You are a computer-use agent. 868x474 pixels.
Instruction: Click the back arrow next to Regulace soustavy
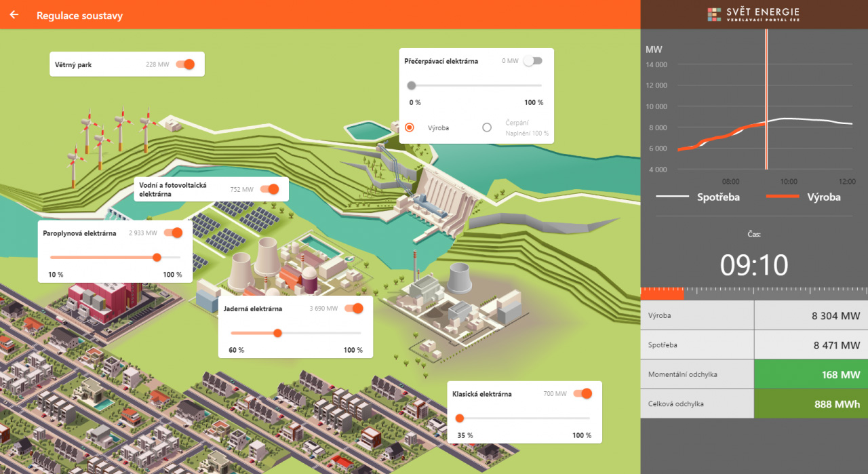click(x=14, y=15)
